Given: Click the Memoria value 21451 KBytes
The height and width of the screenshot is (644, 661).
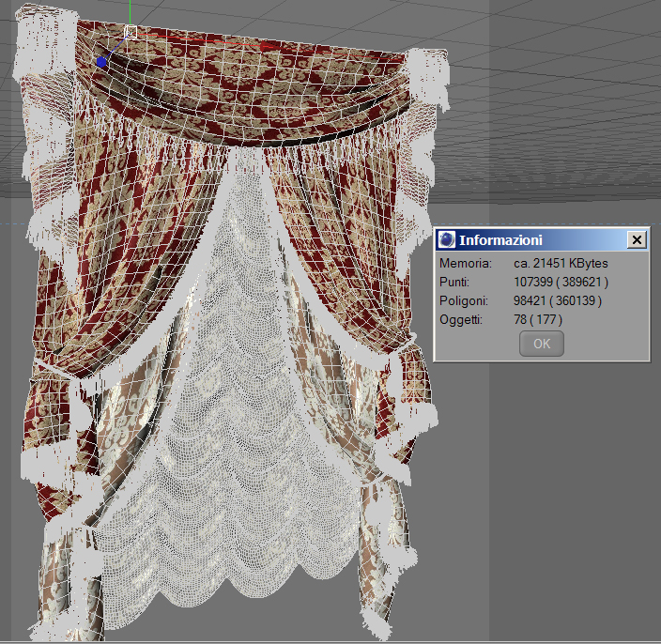Looking at the screenshot, I should tap(561, 263).
